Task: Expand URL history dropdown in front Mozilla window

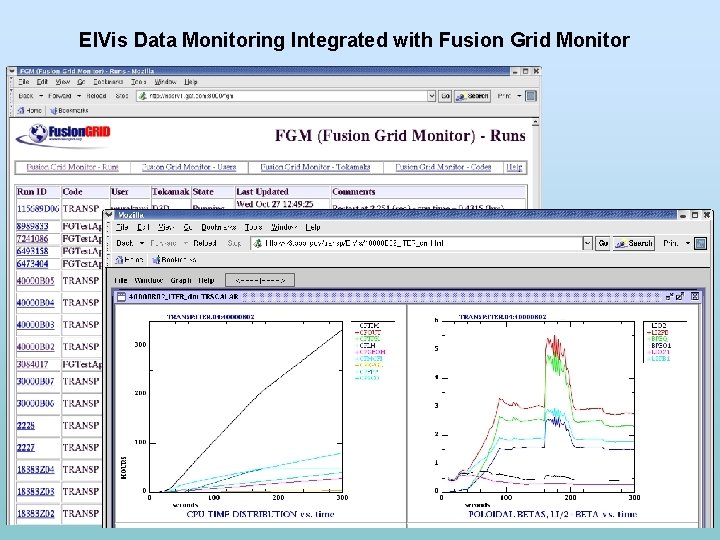Action: coord(588,243)
